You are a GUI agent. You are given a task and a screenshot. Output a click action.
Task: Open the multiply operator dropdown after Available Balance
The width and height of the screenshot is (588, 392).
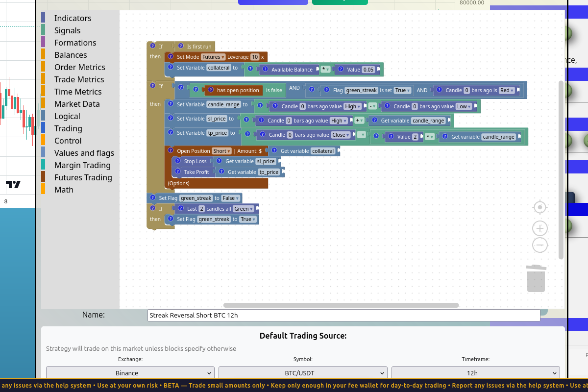point(325,70)
